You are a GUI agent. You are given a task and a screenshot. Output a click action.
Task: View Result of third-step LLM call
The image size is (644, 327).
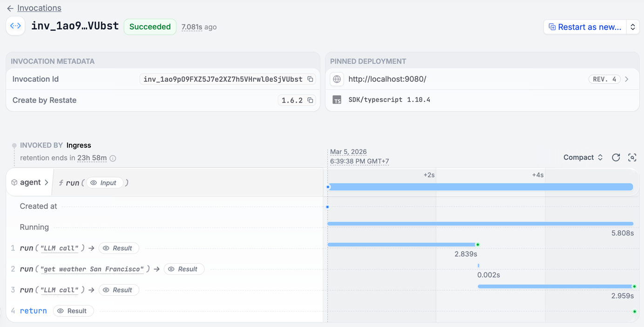click(118, 290)
